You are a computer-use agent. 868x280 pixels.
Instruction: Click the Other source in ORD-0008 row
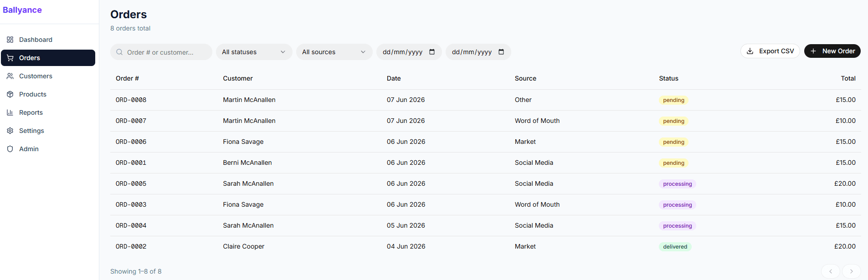click(x=523, y=100)
